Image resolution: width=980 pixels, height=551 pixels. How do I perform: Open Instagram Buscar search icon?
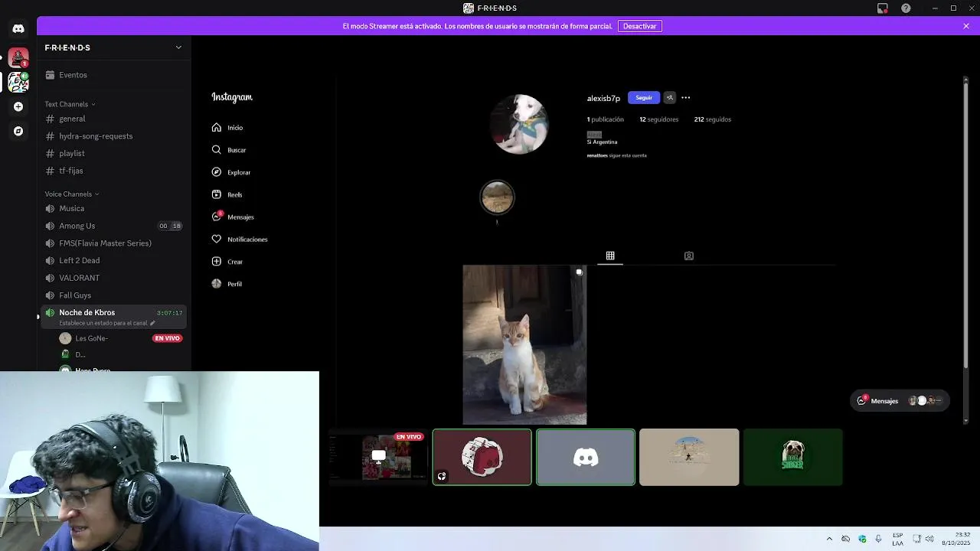[x=217, y=150]
